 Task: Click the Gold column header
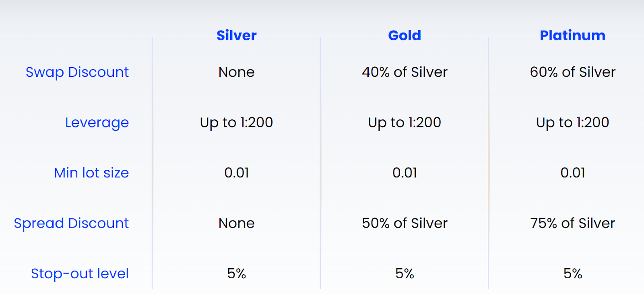point(405,35)
